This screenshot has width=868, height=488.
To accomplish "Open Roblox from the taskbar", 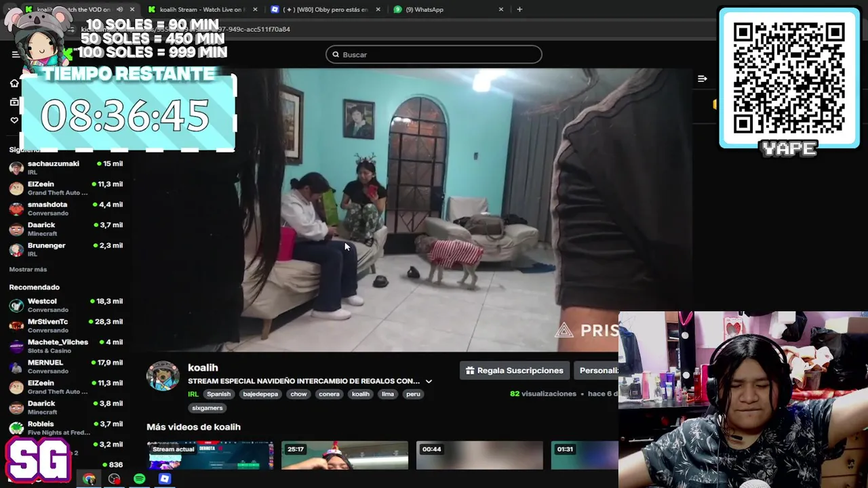I will click(x=164, y=479).
